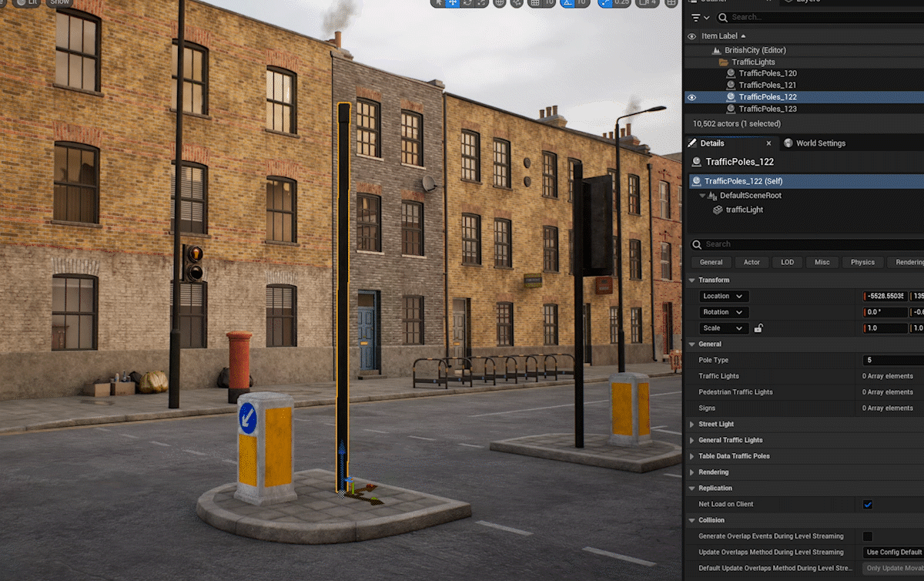924x581 pixels.
Task: Click the Pole Type value field
Action: 893,360
